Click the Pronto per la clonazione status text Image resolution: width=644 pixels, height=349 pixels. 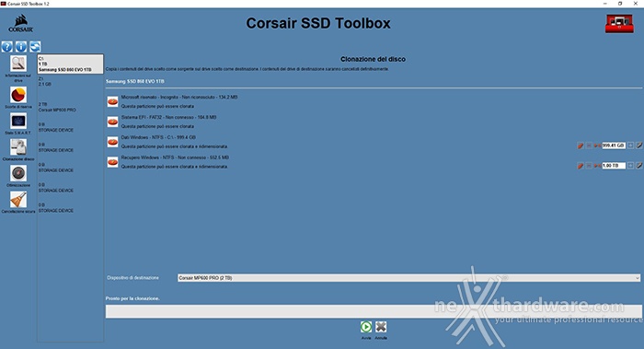132,298
